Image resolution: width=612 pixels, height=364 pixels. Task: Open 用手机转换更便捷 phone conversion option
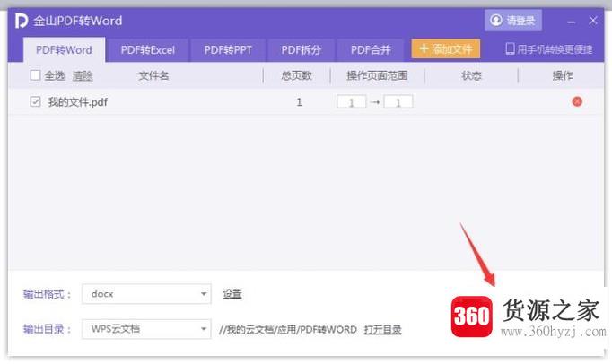pos(549,49)
